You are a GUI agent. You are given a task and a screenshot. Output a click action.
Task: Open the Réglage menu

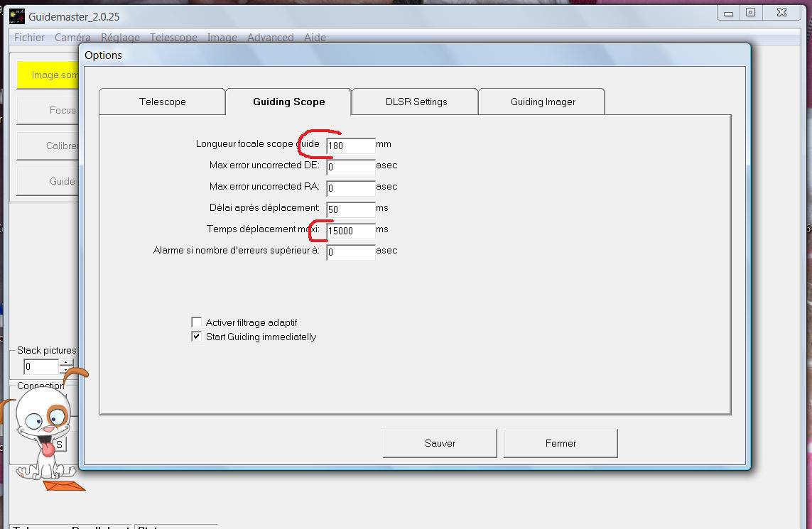(x=120, y=37)
